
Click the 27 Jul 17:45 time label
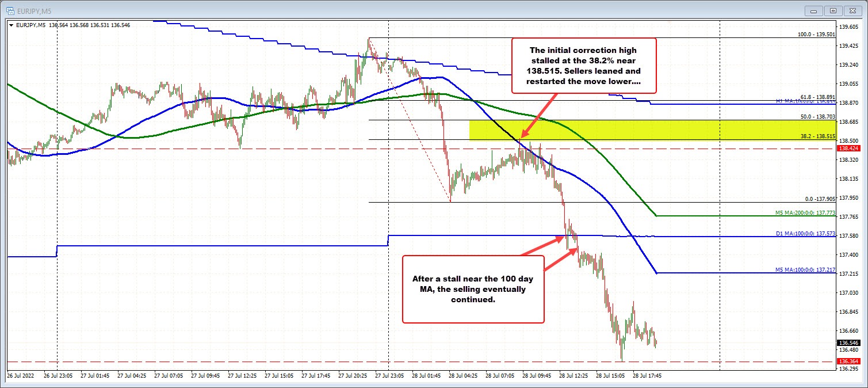(x=317, y=375)
